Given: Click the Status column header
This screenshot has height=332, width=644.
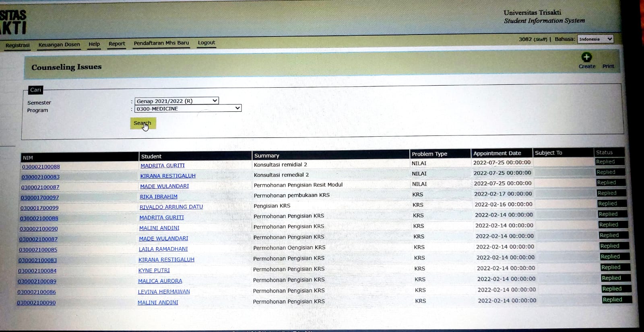Looking at the screenshot, I should coord(604,152).
